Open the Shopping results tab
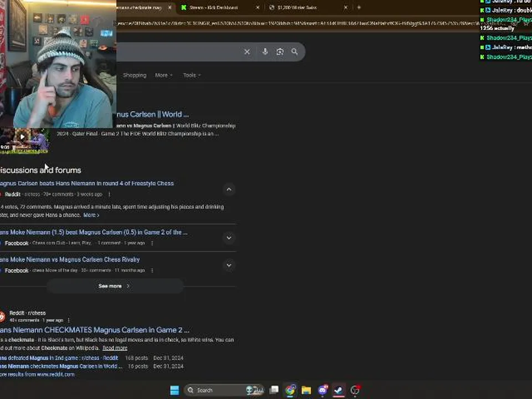Image resolution: width=532 pixels, height=399 pixels. tap(135, 75)
